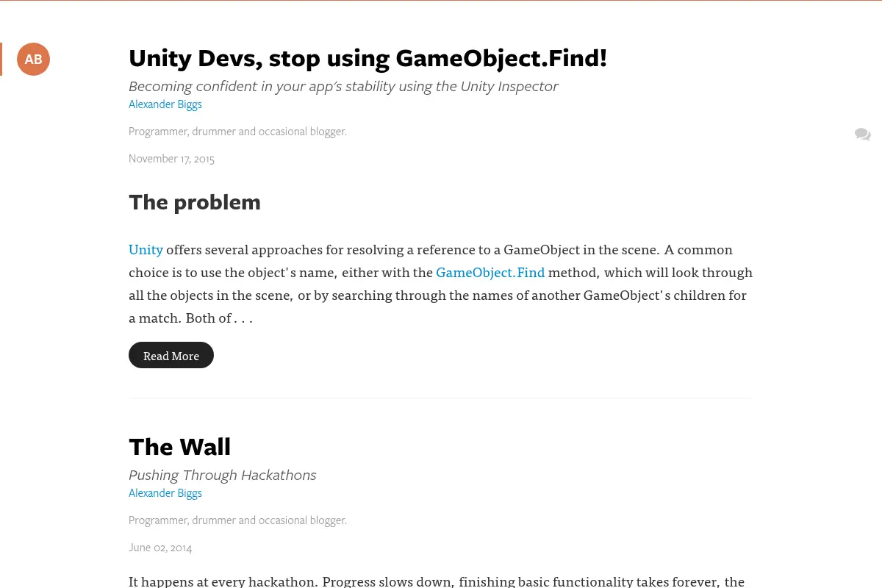Visit Alexander Biggs author link under Unity post

pos(165,104)
